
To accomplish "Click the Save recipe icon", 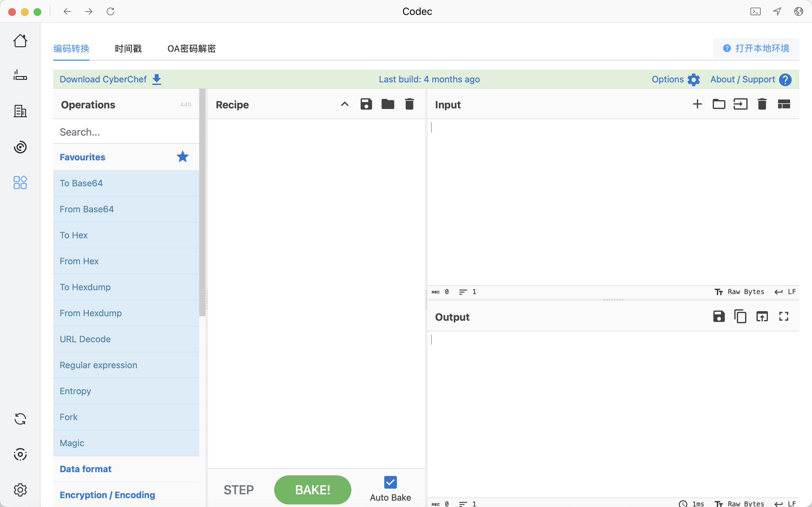I will (x=366, y=104).
